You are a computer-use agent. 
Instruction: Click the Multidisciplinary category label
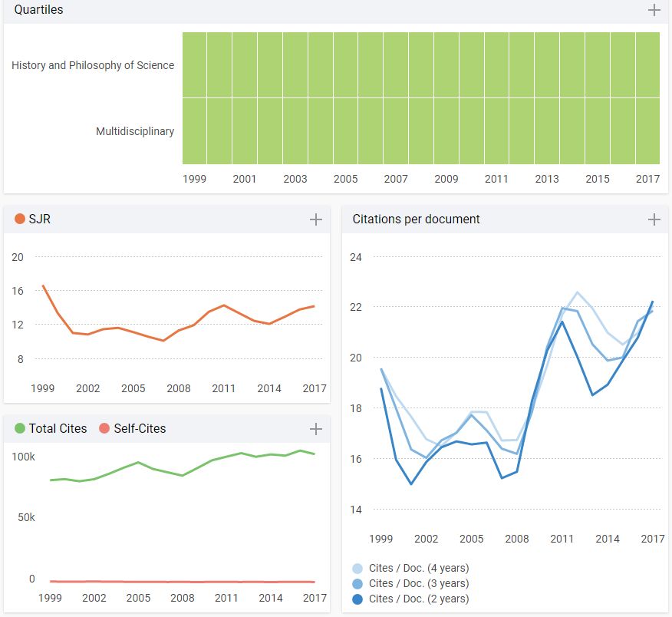pyautogui.click(x=135, y=131)
